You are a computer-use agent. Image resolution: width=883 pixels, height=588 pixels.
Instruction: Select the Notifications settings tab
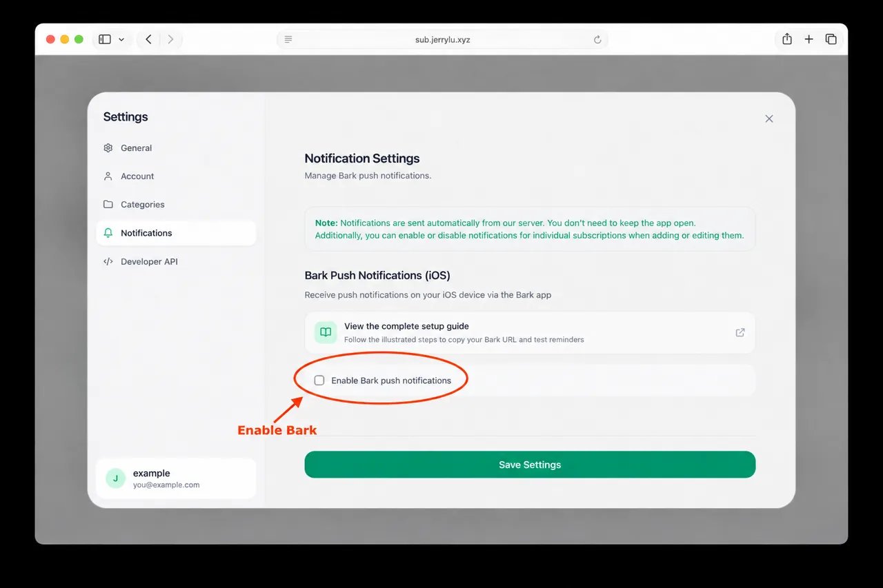click(x=176, y=233)
